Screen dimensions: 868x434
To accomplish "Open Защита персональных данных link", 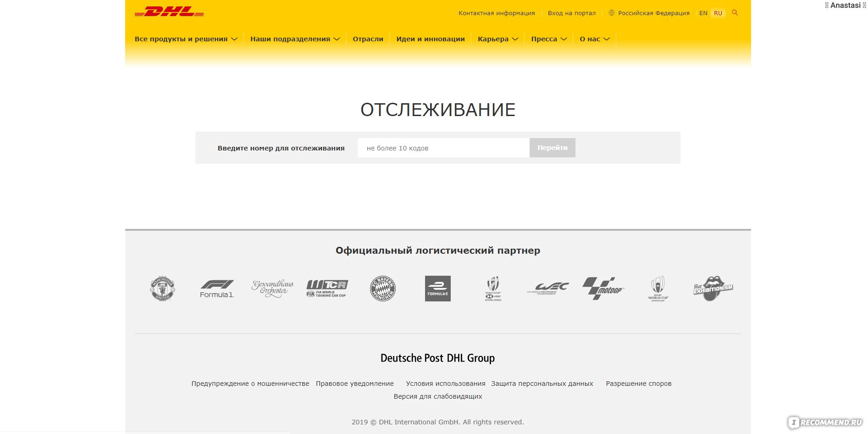I will (x=542, y=384).
